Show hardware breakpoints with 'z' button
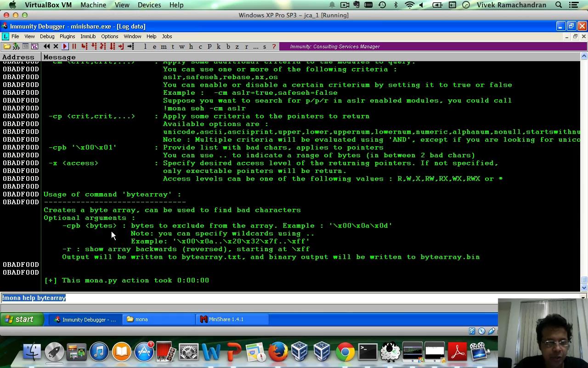This screenshot has height=368, width=588. (x=237, y=46)
